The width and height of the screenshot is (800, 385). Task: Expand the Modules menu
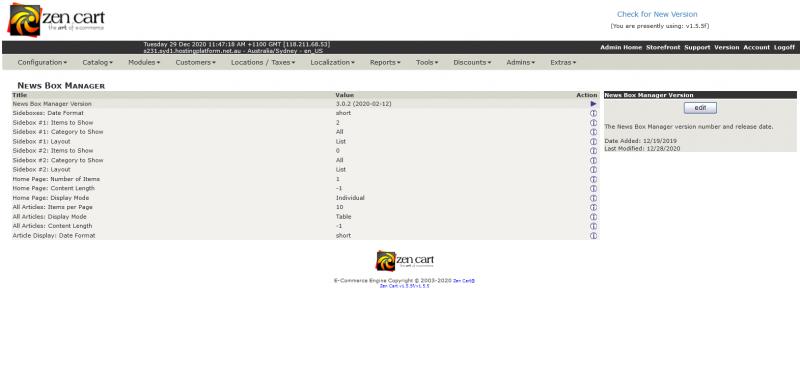pos(144,62)
